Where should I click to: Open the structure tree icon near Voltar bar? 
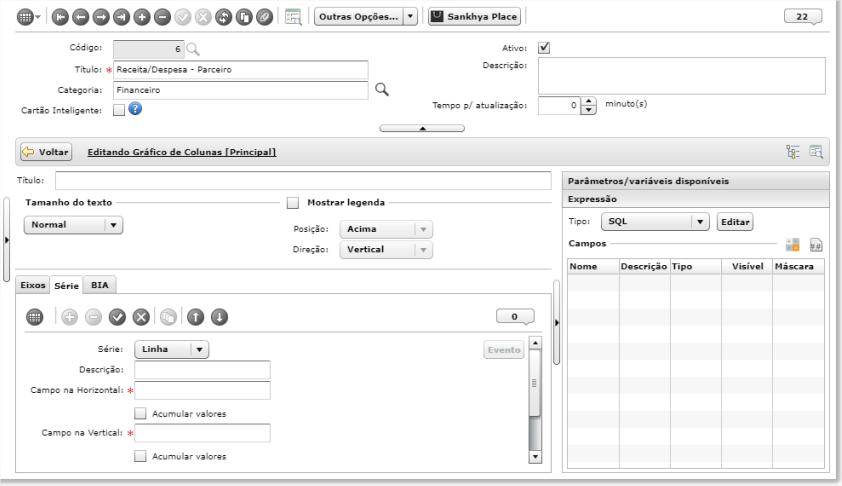[793, 152]
